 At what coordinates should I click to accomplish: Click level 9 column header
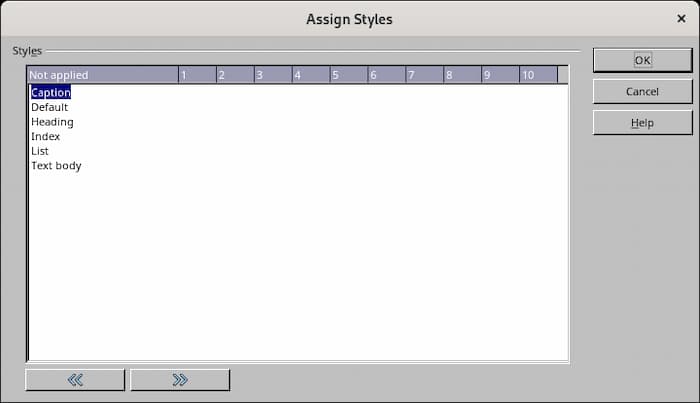(501, 75)
